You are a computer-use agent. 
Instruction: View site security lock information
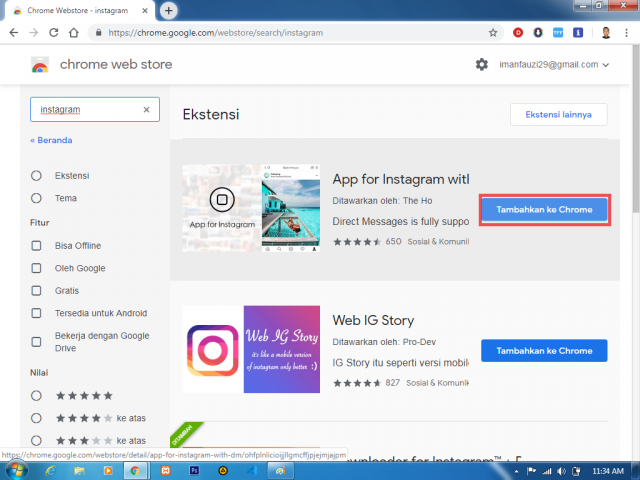coord(98,33)
